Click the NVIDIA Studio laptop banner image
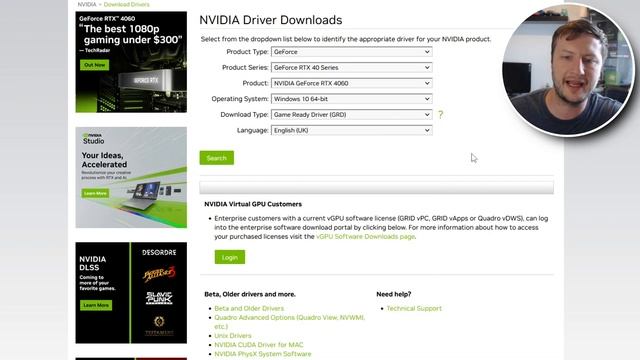The width and height of the screenshot is (640, 360). pyautogui.click(x=131, y=177)
